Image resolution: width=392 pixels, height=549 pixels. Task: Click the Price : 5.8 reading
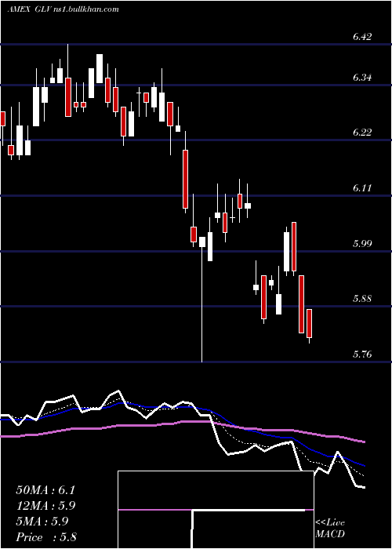pos(46,537)
